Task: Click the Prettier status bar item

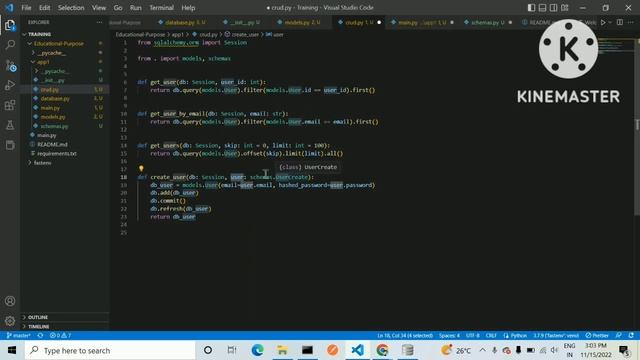Action: pyautogui.click(x=597, y=336)
